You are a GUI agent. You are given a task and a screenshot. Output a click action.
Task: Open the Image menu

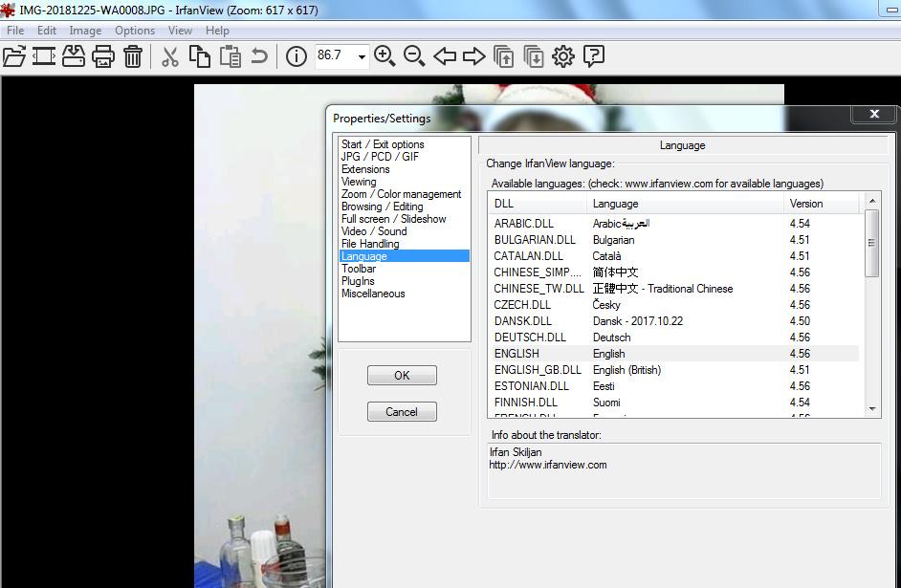coord(85,31)
